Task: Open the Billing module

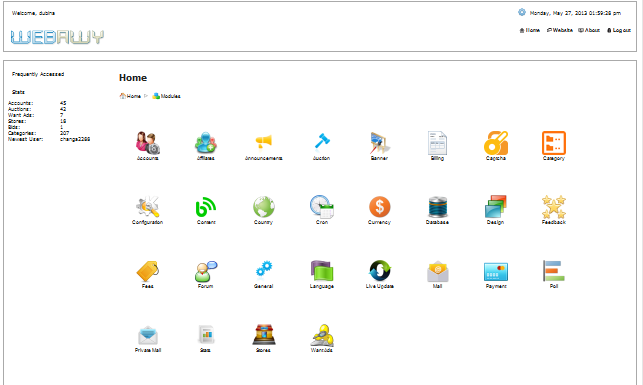Action: pos(437,146)
